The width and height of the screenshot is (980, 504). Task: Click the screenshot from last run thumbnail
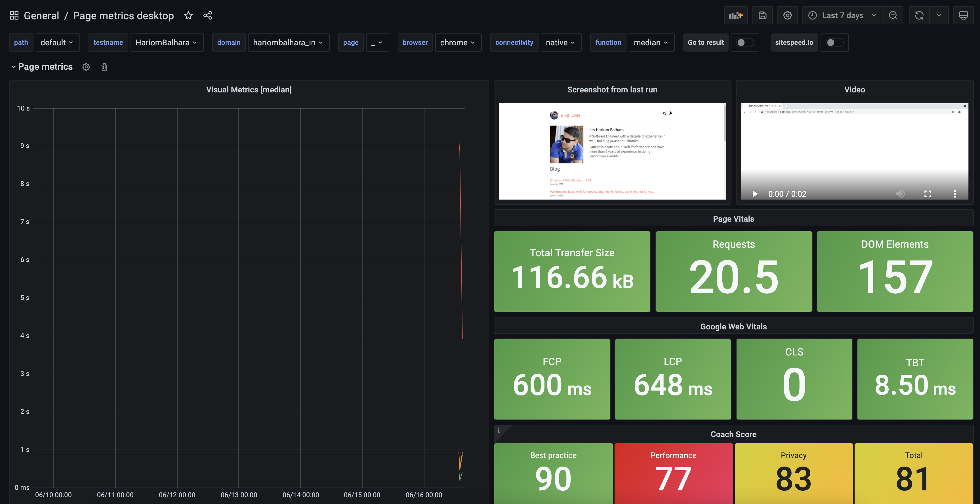[x=612, y=151]
